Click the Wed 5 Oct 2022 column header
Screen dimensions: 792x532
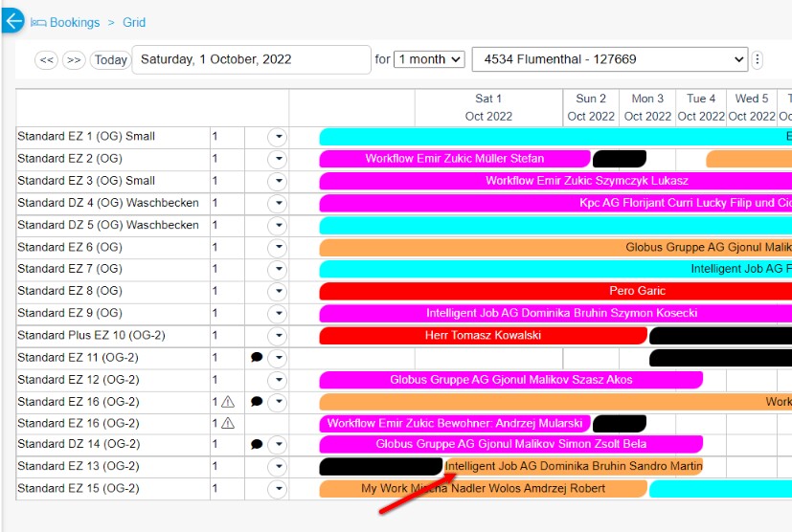752,107
